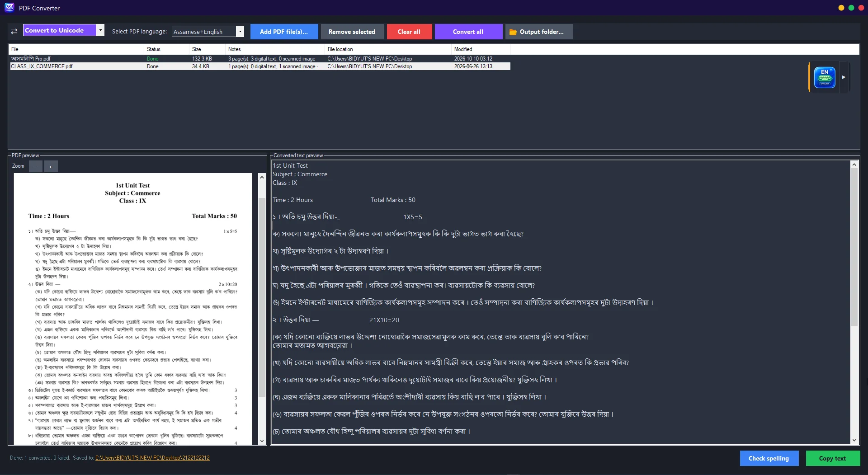Click Add PDF file(s) button
Image resolution: width=868 pixels, height=475 pixels.
tap(284, 32)
